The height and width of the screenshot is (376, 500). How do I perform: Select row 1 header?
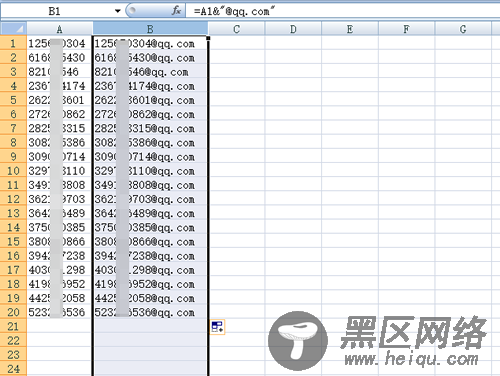13,43
